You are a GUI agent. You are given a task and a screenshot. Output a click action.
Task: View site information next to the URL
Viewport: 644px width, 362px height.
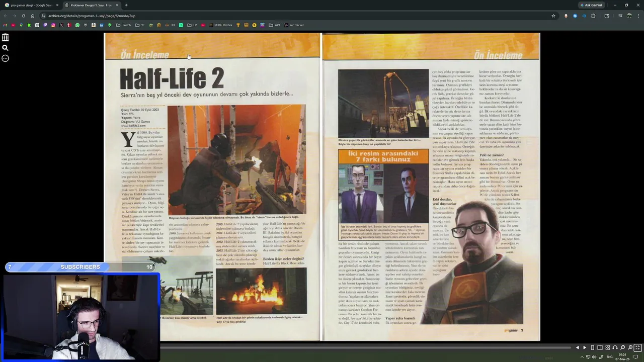click(x=44, y=16)
